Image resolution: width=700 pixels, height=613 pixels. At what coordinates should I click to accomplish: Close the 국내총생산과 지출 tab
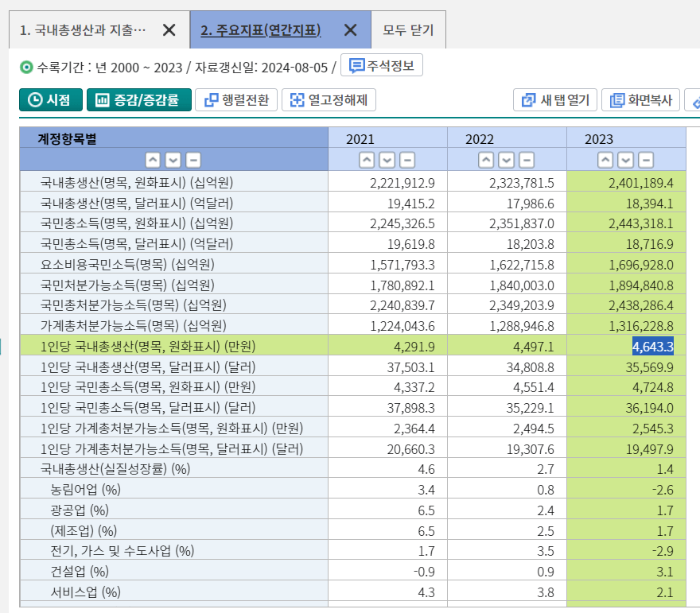(x=169, y=30)
